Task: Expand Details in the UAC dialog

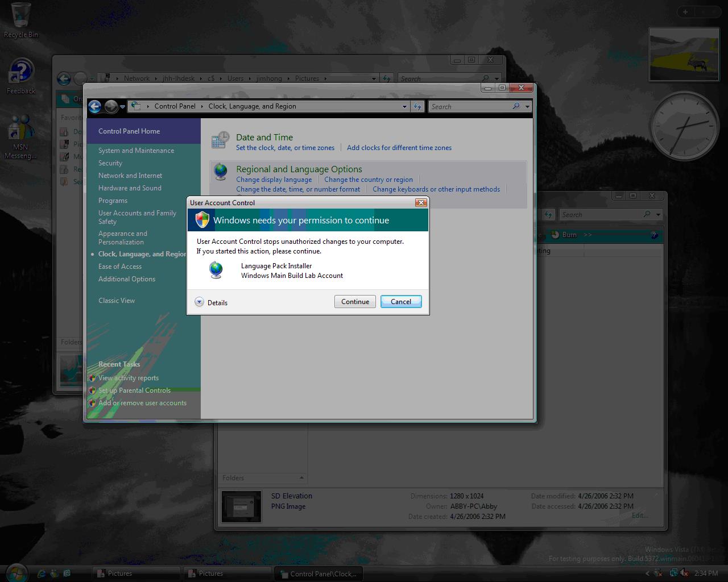Action: [x=211, y=302]
